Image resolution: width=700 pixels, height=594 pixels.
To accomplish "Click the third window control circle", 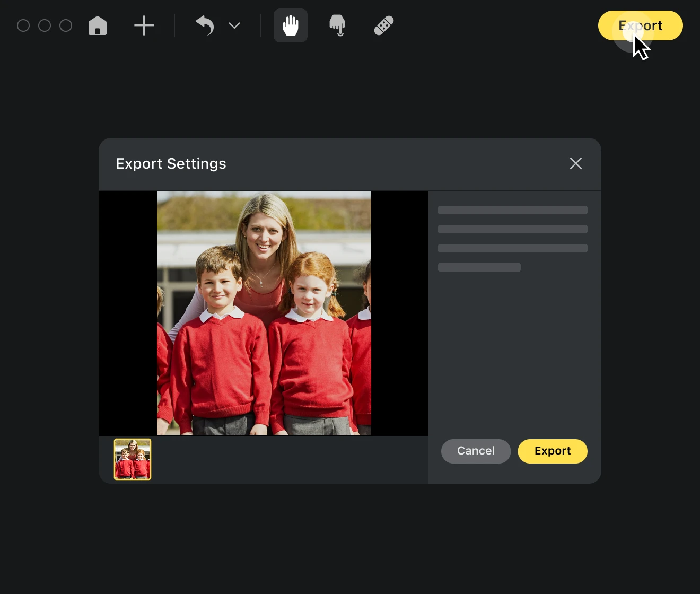I will tap(66, 25).
